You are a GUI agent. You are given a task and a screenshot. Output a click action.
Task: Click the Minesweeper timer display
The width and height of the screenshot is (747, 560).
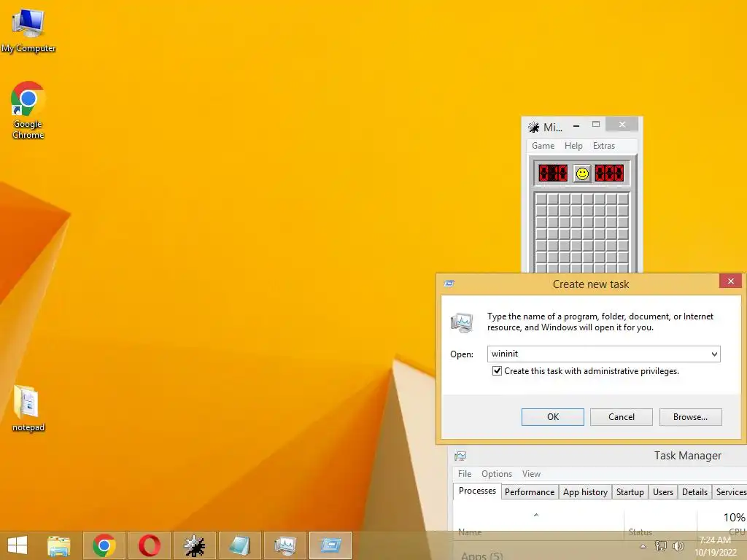coord(609,174)
